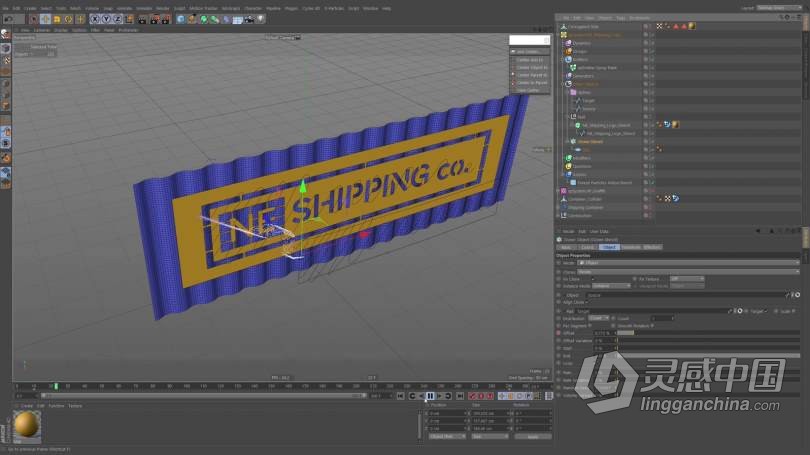Open the Clones dropdown
This screenshot has width=810, height=455.
(688, 272)
